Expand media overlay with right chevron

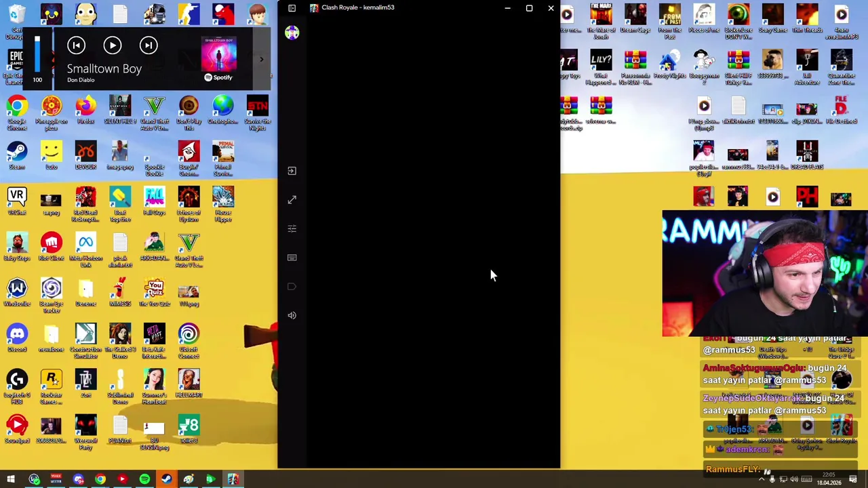261,60
